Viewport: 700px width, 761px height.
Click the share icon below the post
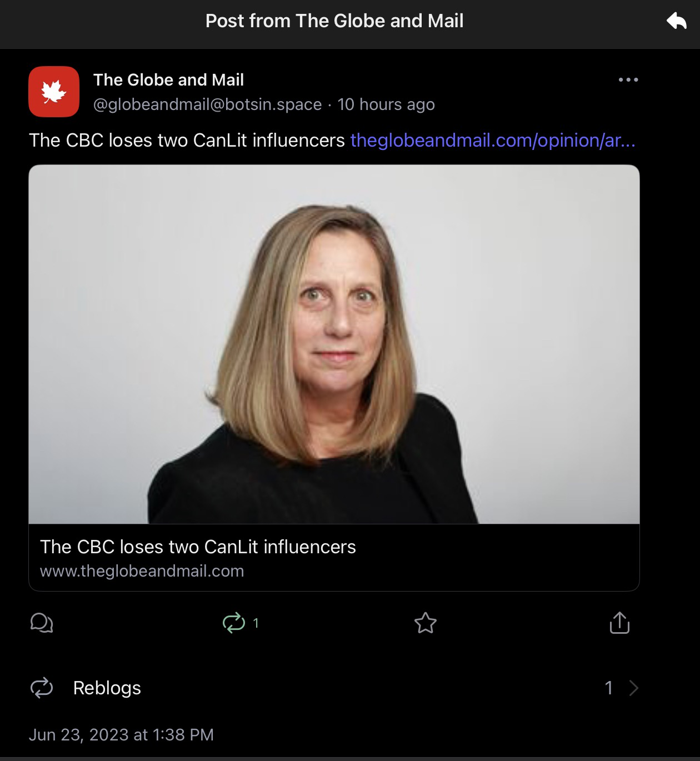pyautogui.click(x=619, y=623)
